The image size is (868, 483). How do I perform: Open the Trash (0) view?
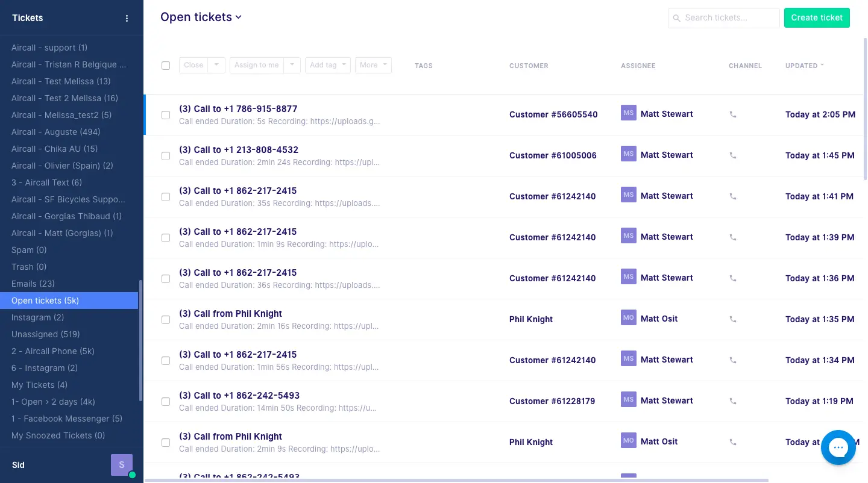tap(29, 267)
